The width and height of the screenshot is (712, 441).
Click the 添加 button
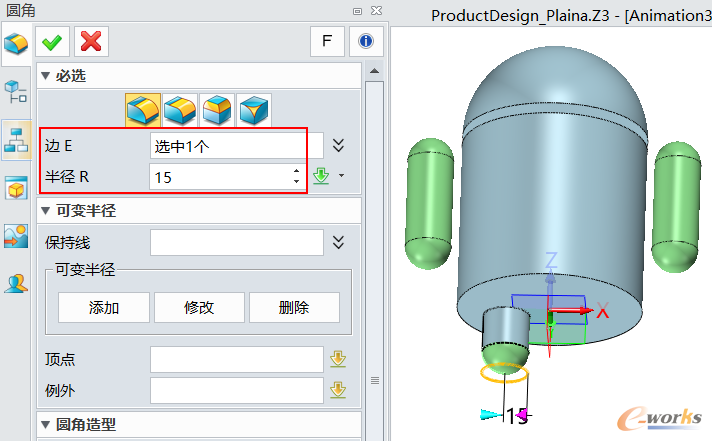click(x=104, y=307)
